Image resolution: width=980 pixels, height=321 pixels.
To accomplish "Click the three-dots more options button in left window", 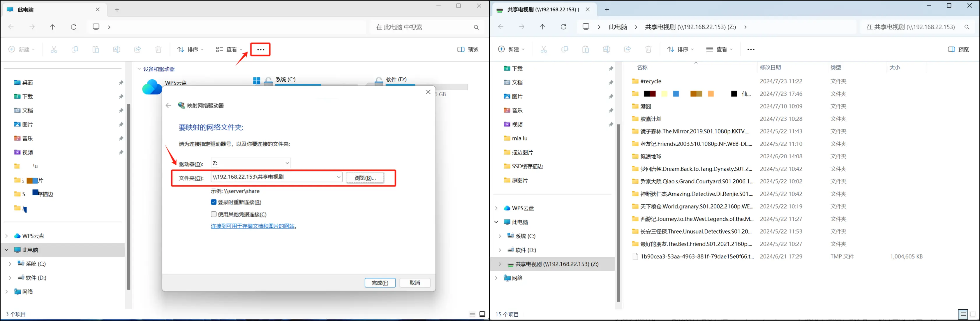I will (x=261, y=50).
